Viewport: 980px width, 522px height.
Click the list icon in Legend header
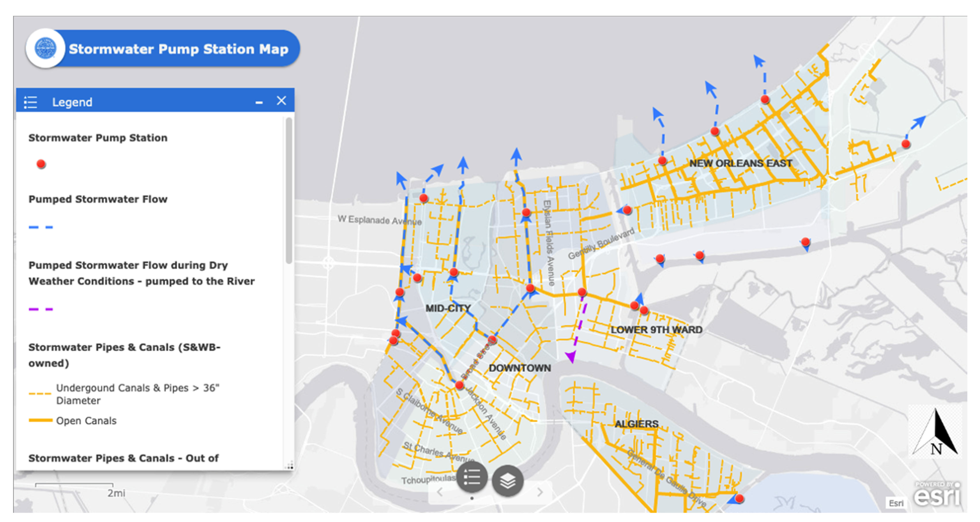coord(30,102)
